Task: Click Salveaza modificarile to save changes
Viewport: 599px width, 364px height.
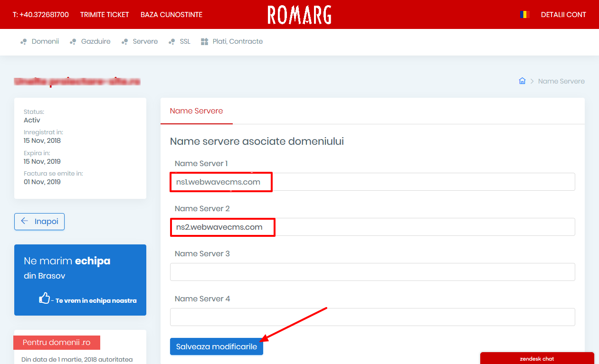Action: [216, 346]
